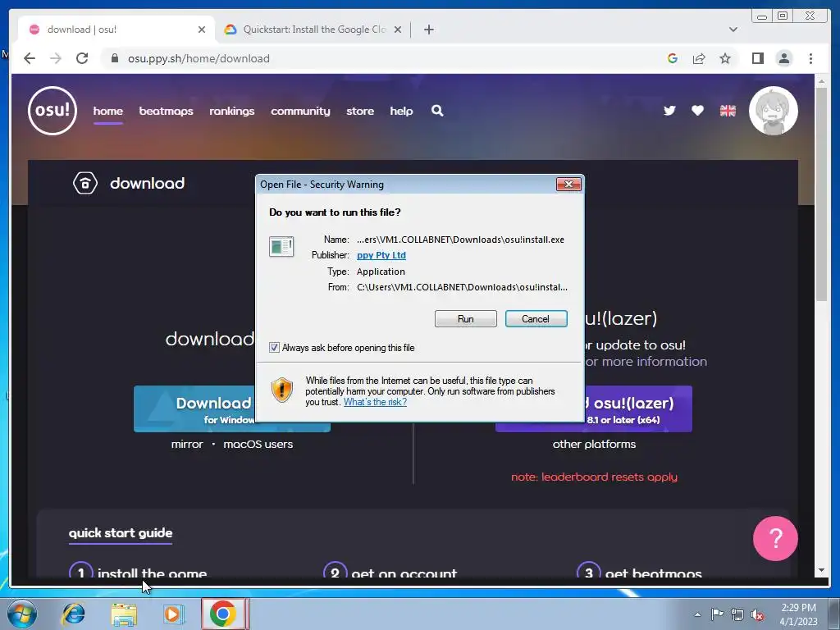Click the pink question mark help bubble
The width and height of the screenshot is (840, 630).
pos(775,538)
